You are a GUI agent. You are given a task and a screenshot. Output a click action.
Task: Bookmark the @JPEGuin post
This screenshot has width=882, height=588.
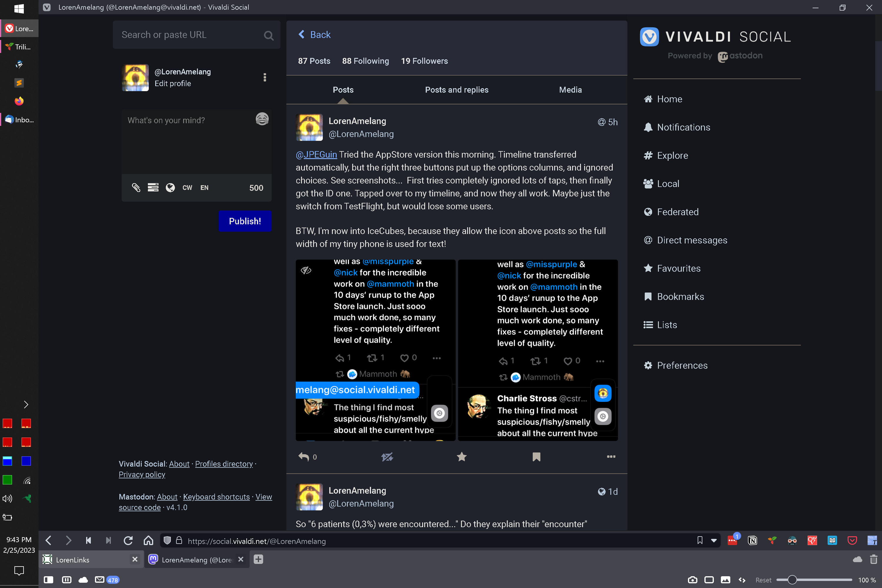pyautogui.click(x=536, y=457)
